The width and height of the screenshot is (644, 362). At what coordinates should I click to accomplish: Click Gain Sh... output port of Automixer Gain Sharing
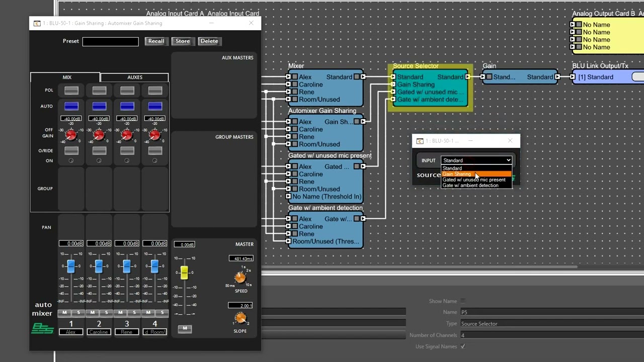tap(363, 122)
